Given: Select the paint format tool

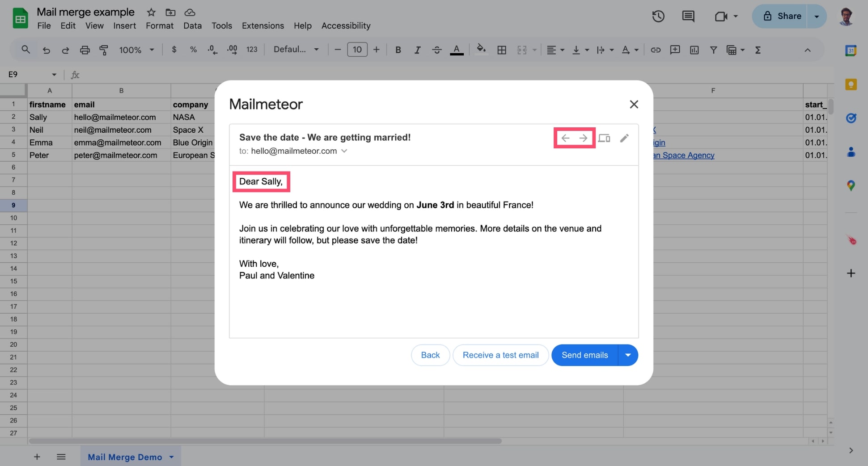Looking at the screenshot, I should pyautogui.click(x=104, y=50).
